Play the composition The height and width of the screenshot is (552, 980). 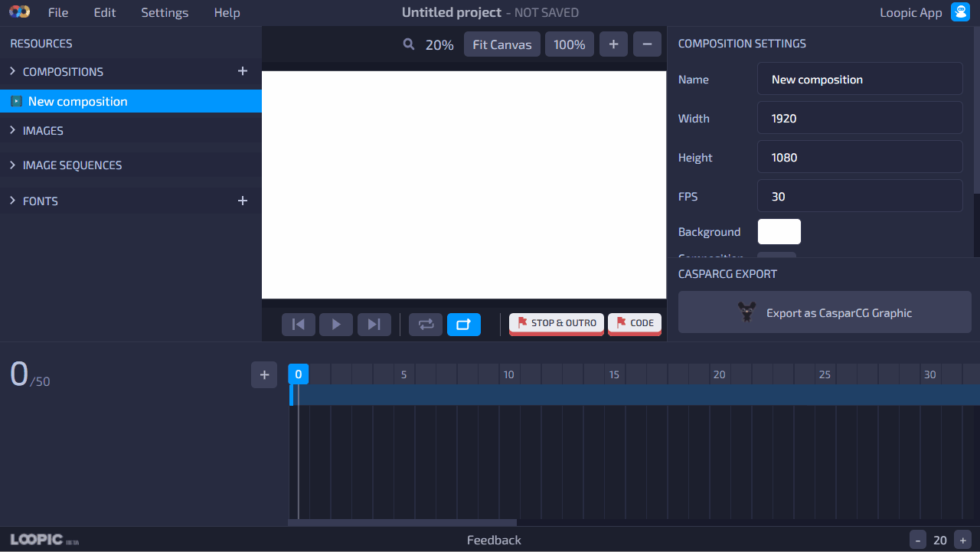pos(336,324)
